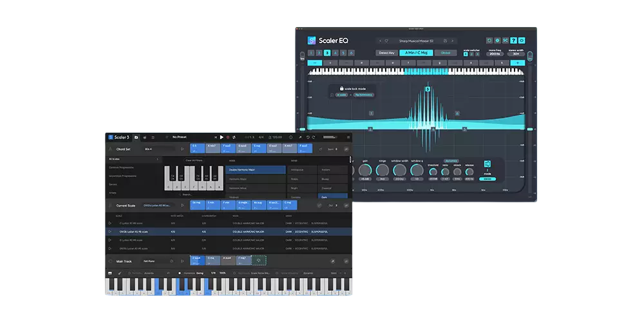644x322 pixels.
Task: Go to the next Scaler EQ preset
Action: click(452, 41)
